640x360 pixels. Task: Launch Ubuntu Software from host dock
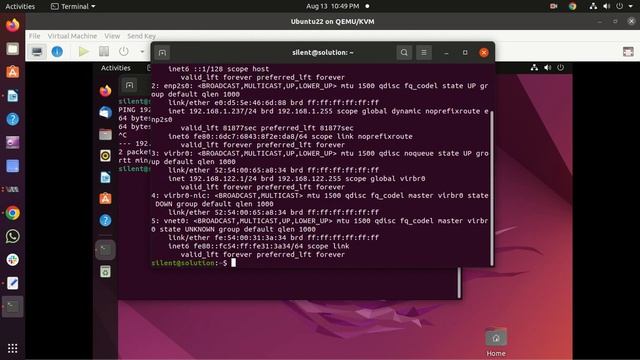click(x=13, y=72)
